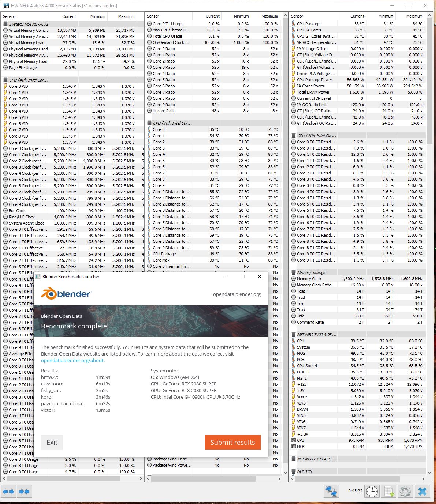436x504 pixels.
Task: Click the System: MSI MS-7C71 section icon
Action: pyautogui.click(x=5, y=24)
